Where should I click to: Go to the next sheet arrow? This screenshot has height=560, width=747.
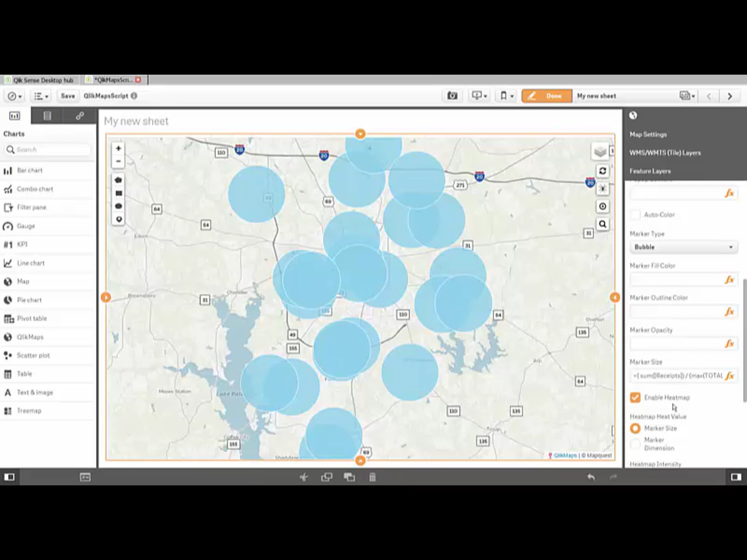click(730, 96)
